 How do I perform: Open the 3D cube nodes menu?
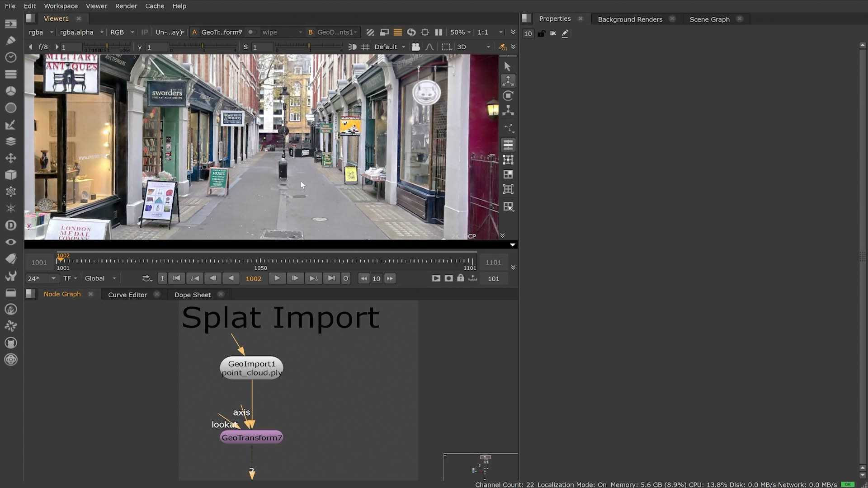pos(11,175)
